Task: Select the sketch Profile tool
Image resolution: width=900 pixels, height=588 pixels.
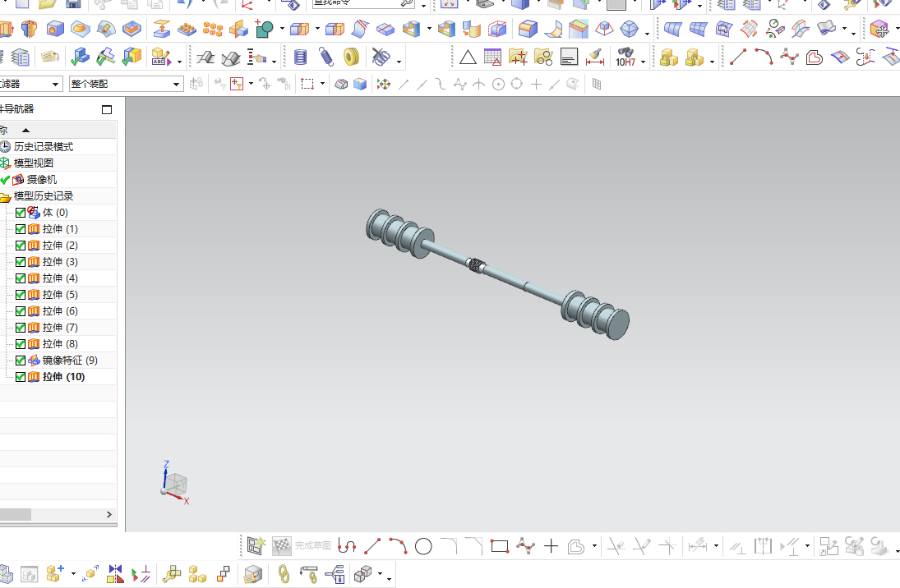Action: tap(347, 546)
